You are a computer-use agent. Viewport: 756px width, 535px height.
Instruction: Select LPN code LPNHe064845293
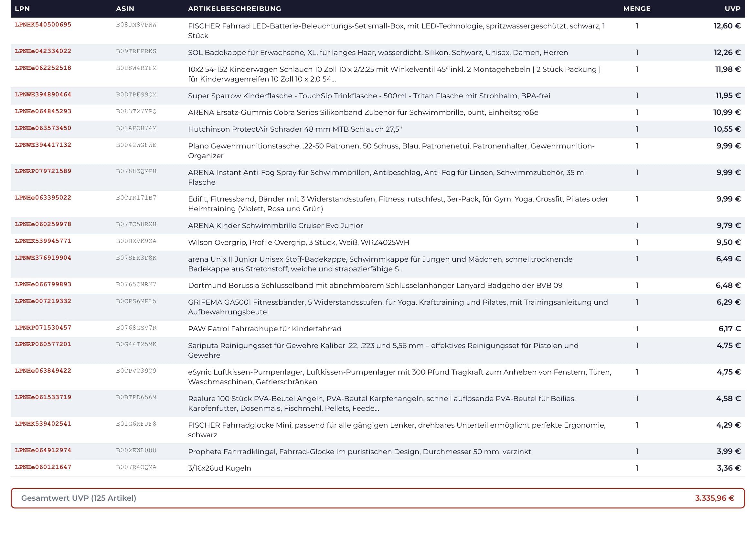tap(43, 111)
